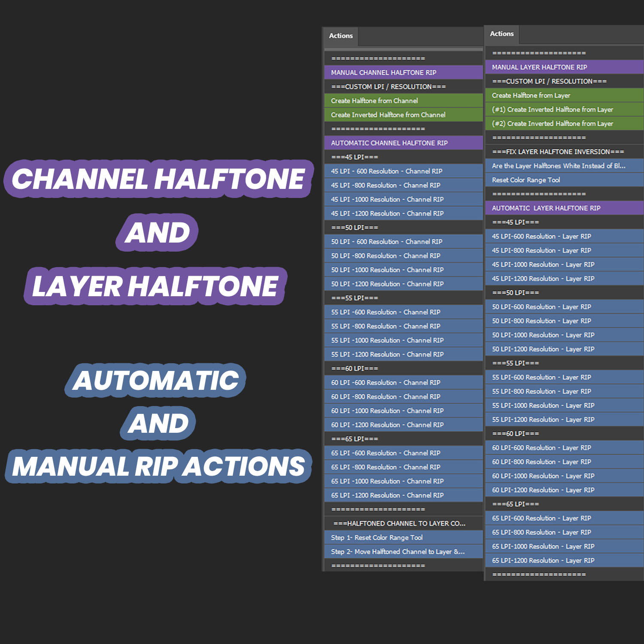Select 65 LPI -1200 Resolution - Channel RIP
This screenshot has height=644, width=644.
point(404,495)
